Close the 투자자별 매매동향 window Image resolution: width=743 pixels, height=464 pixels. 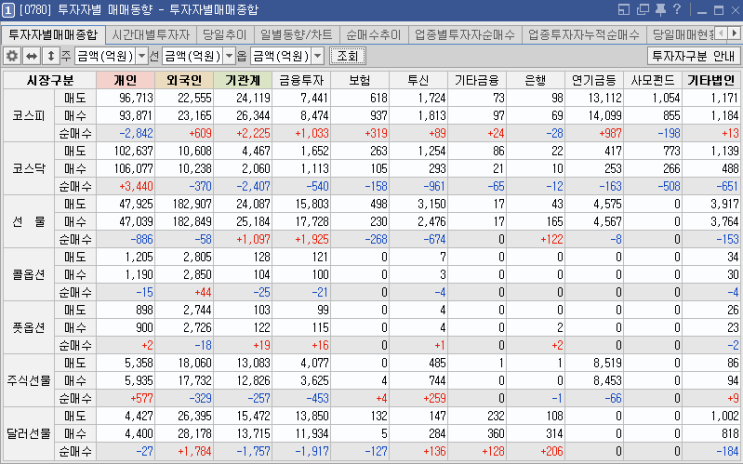tap(736, 10)
